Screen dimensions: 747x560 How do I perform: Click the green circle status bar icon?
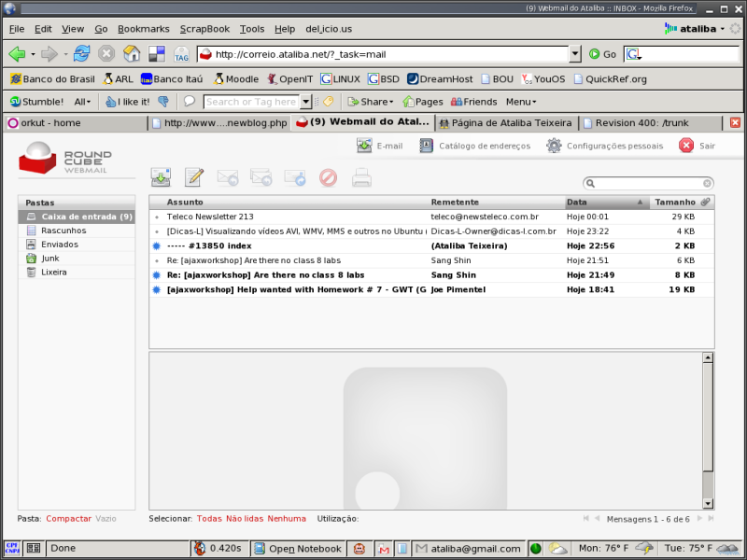(x=535, y=549)
